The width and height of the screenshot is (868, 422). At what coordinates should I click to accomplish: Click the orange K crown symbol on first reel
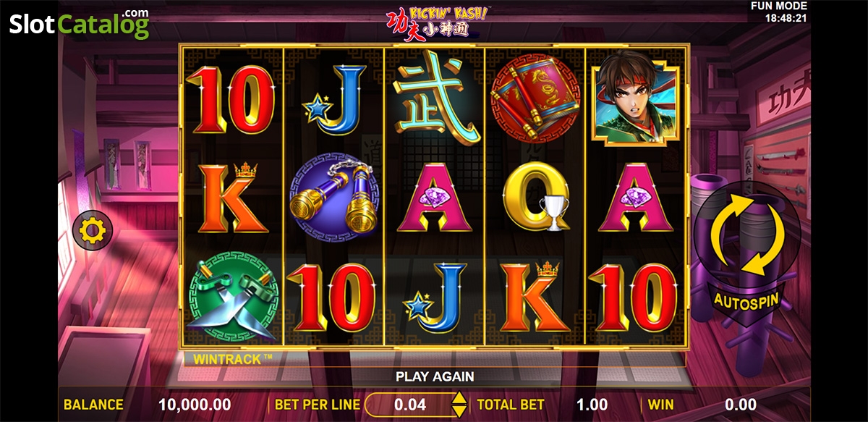pos(232,197)
